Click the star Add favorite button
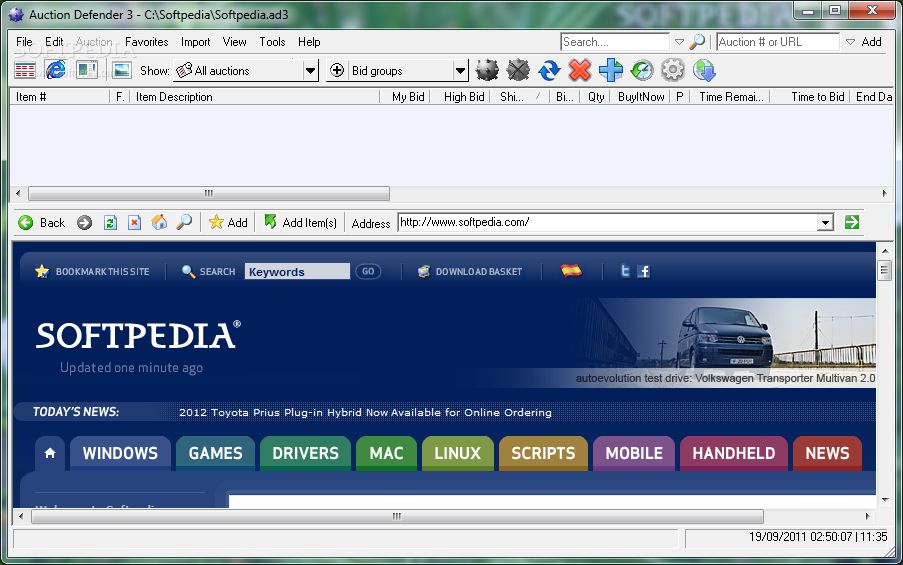Viewport: 903px width, 565px height. point(228,223)
